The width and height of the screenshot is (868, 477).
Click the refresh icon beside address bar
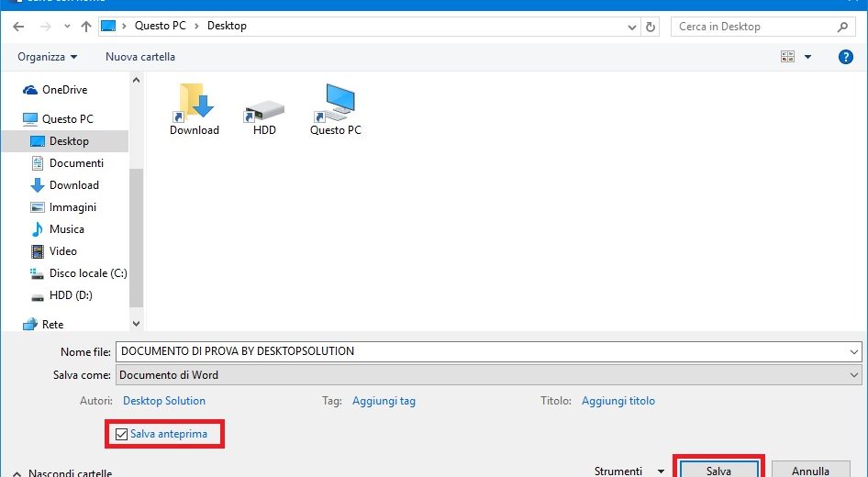(651, 27)
